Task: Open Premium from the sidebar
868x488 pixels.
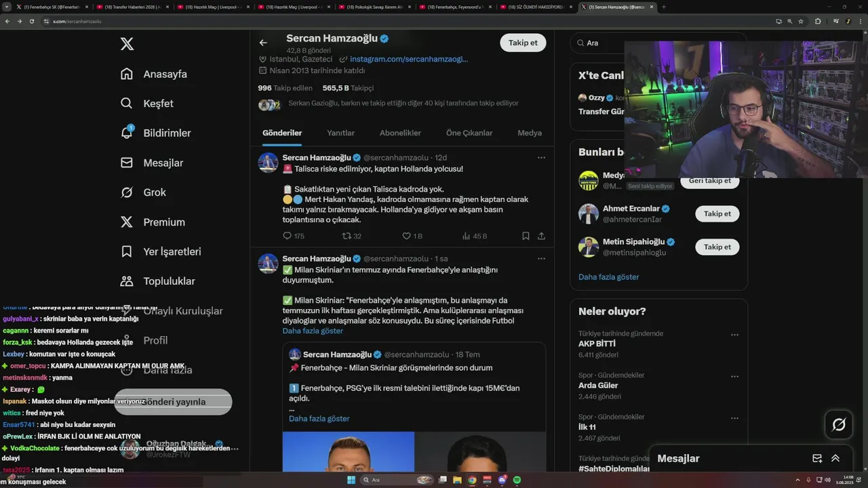Action: pos(153,222)
